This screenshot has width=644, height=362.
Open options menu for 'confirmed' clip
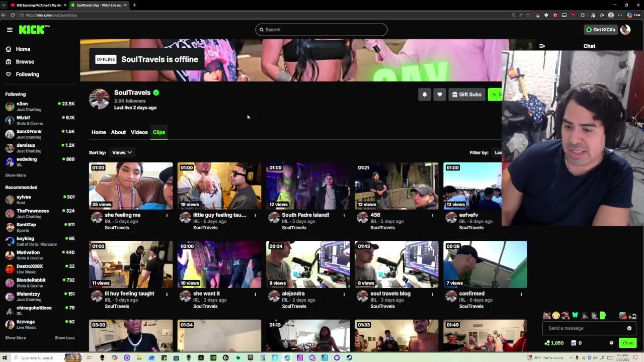pos(521,294)
